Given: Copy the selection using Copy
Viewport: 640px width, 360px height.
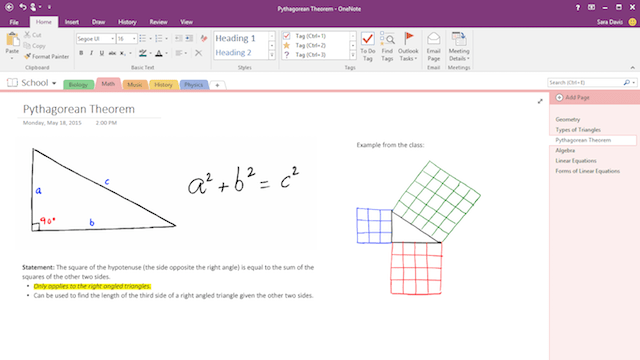Looking at the screenshot, I should (x=34, y=46).
